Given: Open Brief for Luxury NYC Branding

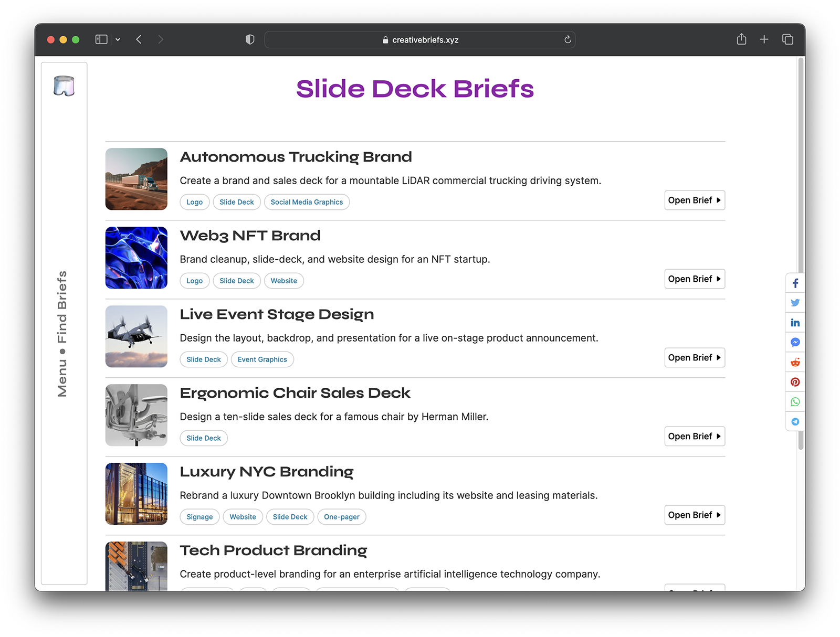Looking at the screenshot, I should coord(695,515).
